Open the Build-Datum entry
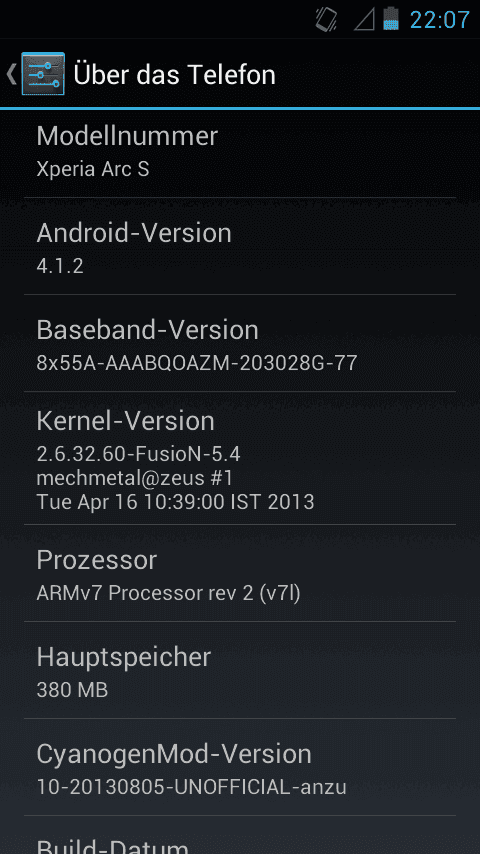480x854 pixels. click(240, 835)
